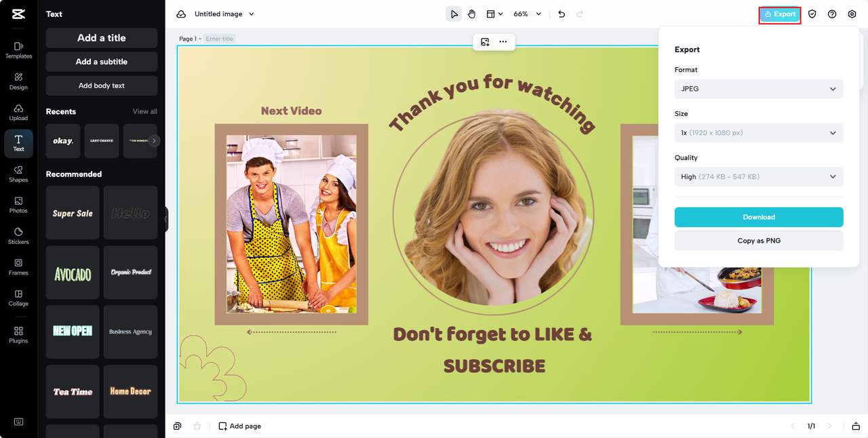Open the Format JPEG dropdown

click(x=759, y=89)
